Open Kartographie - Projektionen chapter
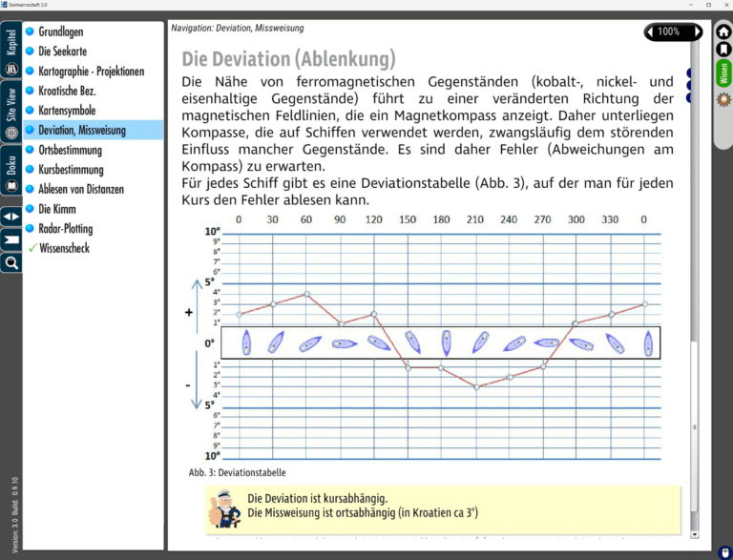The image size is (733, 560). (x=92, y=71)
